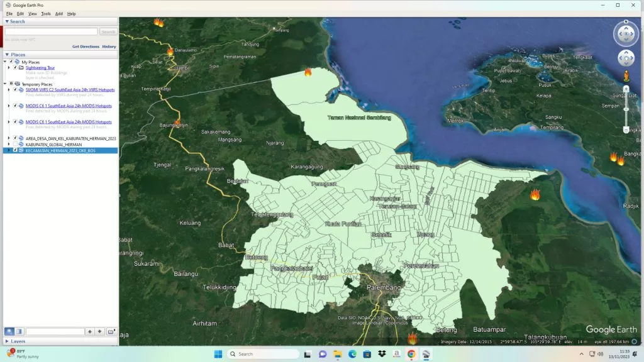Click the add-to-folder icon below Places panel
644x362 pixels.
(110, 331)
